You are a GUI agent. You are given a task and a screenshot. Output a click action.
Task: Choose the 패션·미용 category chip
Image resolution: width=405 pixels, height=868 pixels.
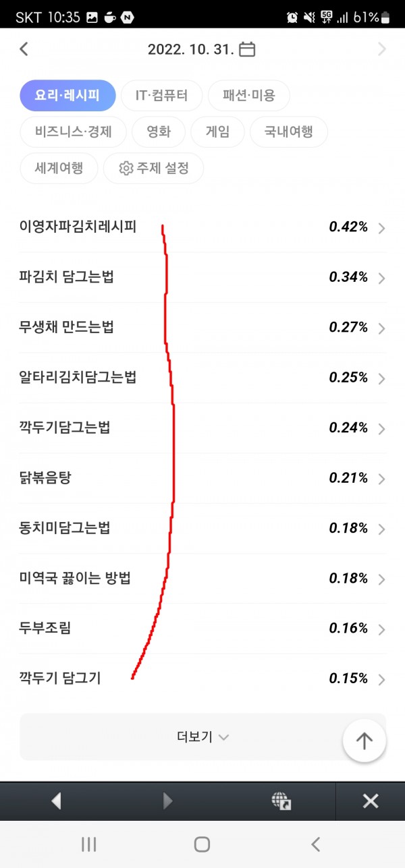pos(249,96)
